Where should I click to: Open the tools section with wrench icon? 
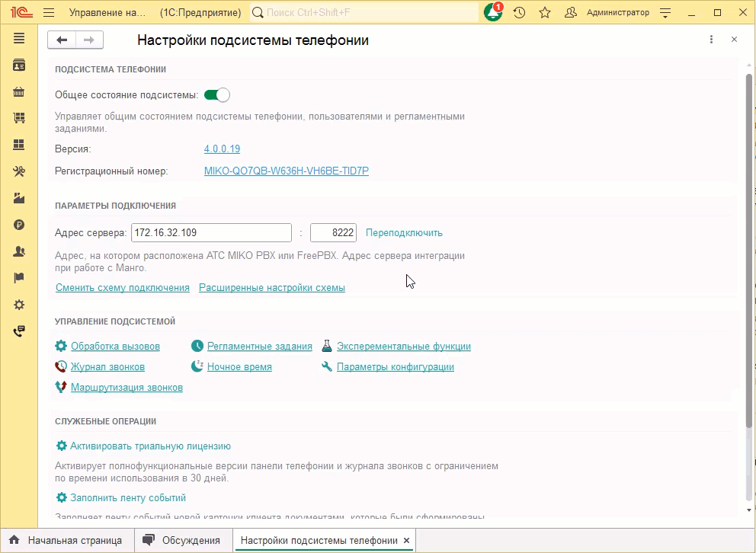click(19, 171)
